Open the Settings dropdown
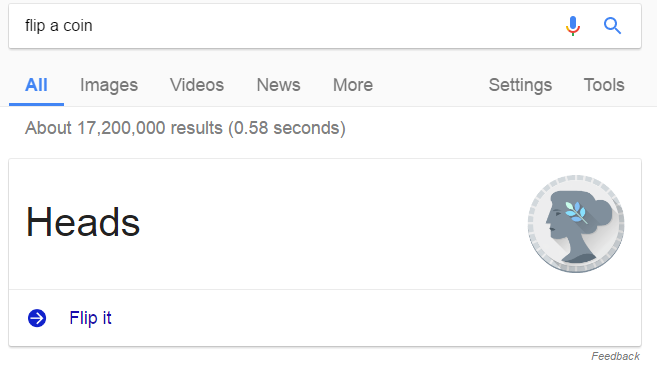Viewport: 657px width, 379px height. 520,85
